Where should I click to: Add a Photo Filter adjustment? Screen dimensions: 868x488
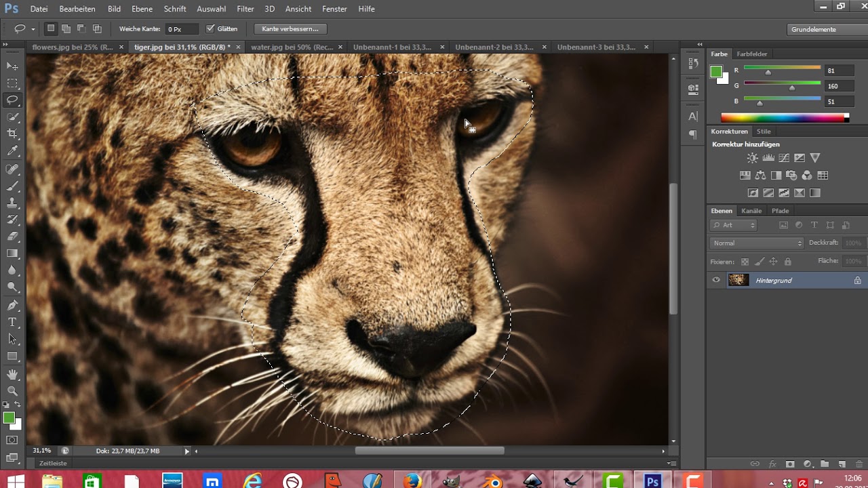click(x=791, y=176)
